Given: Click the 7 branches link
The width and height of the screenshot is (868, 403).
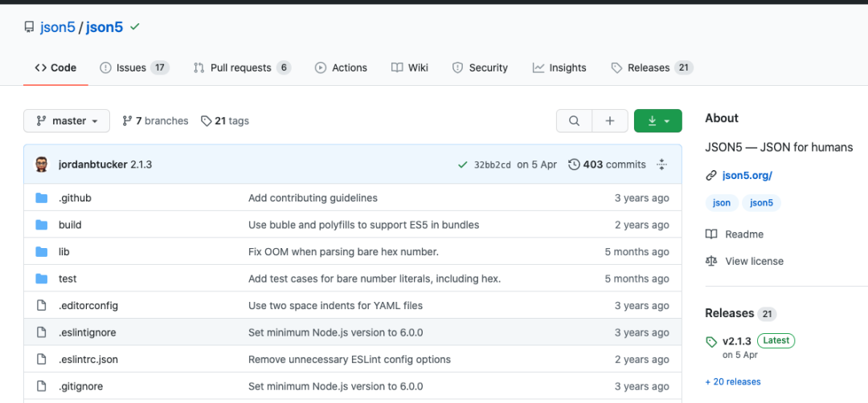Looking at the screenshot, I should [x=155, y=121].
